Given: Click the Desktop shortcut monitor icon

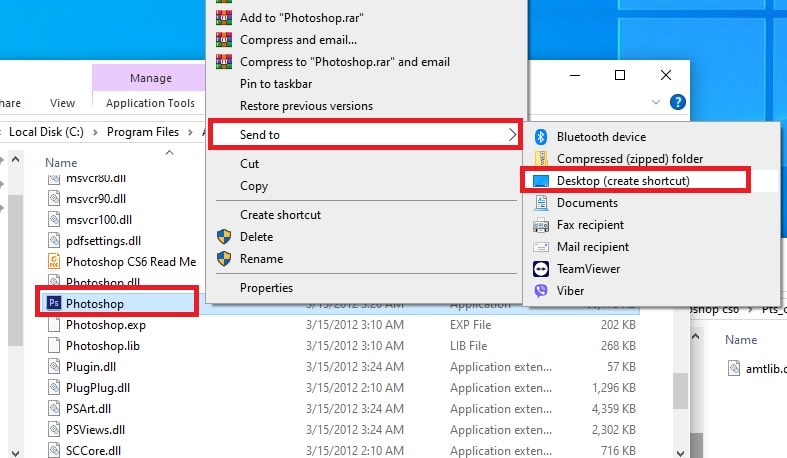Looking at the screenshot, I should (541, 181).
